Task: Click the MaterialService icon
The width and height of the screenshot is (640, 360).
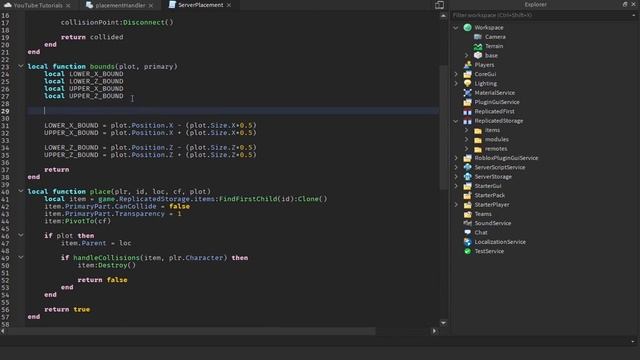Action: point(467,93)
